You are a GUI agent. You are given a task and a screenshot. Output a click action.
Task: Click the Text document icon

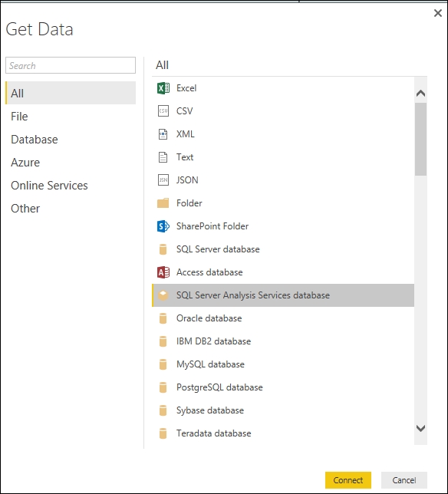pyautogui.click(x=163, y=157)
